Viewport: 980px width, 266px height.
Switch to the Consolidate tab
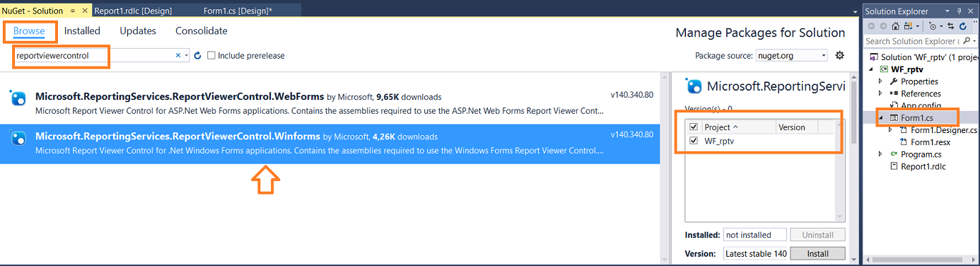pyautogui.click(x=202, y=31)
